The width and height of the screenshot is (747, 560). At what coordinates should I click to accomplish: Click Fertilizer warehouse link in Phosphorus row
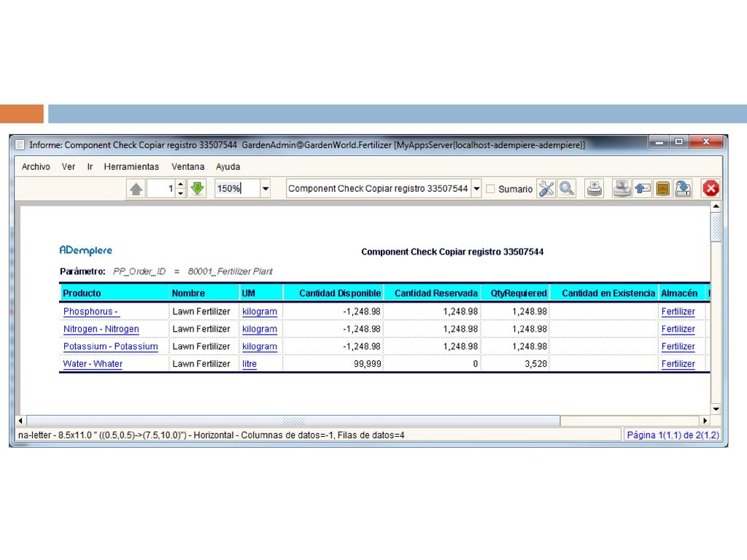pos(678,311)
